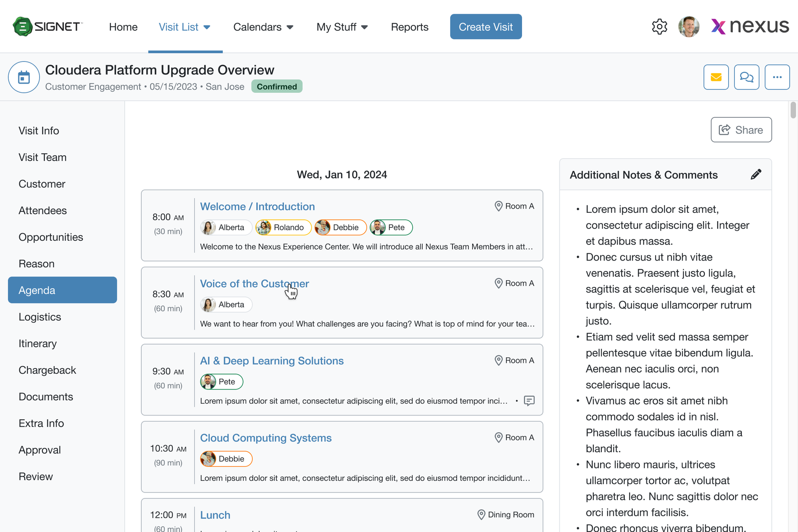Open the user profile avatar
The image size is (798, 532).
tap(689, 27)
